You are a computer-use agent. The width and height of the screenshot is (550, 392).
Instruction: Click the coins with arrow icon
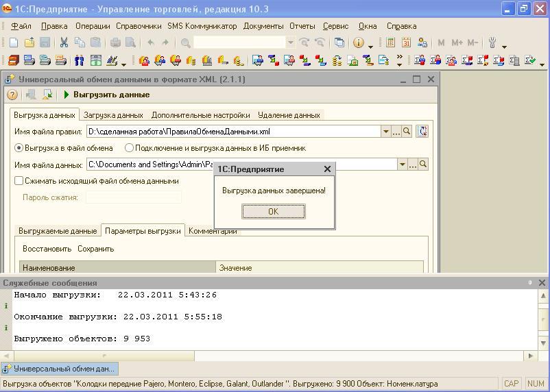[337, 60]
